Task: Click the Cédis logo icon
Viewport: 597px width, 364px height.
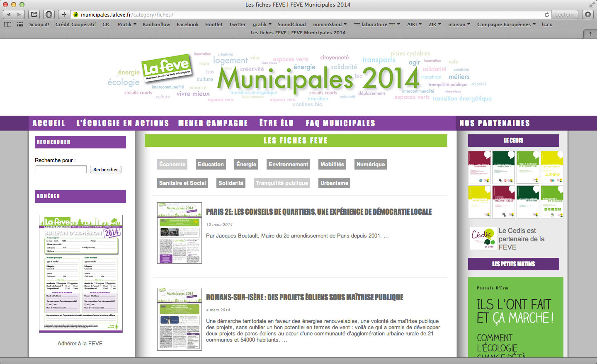Action: click(483, 238)
